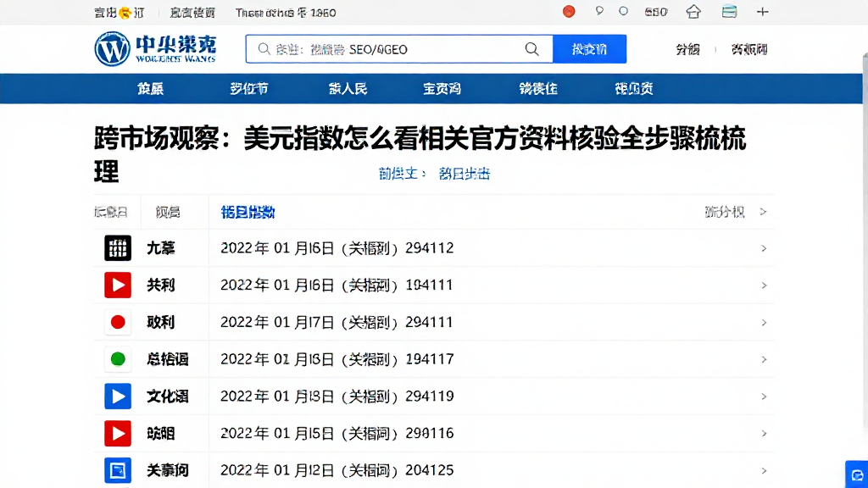The height and width of the screenshot is (488, 868).
Task: Click the magnifier icon at search field's left
Action: click(x=264, y=49)
